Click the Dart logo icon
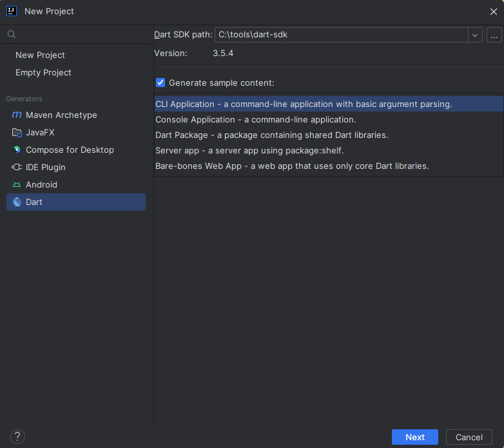The width and height of the screenshot is (504, 448). (x=17, y=202)
